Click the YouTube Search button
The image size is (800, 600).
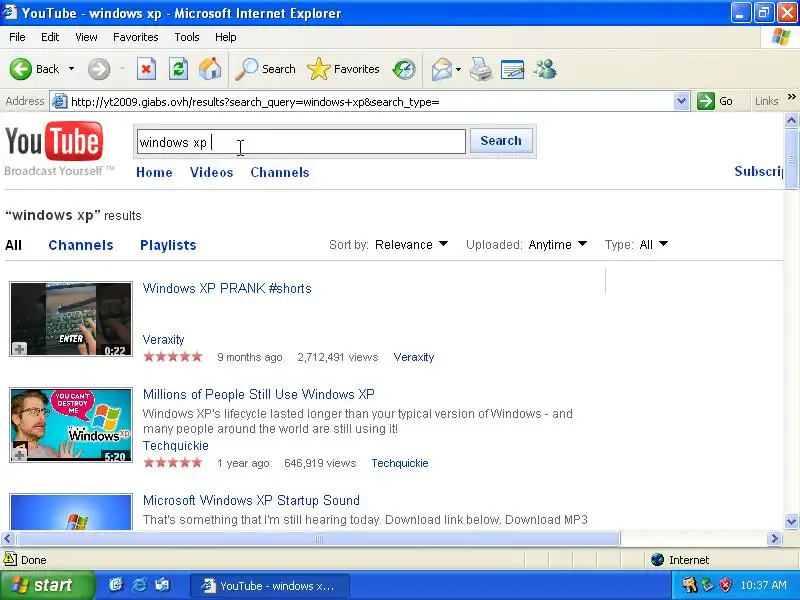501,141
